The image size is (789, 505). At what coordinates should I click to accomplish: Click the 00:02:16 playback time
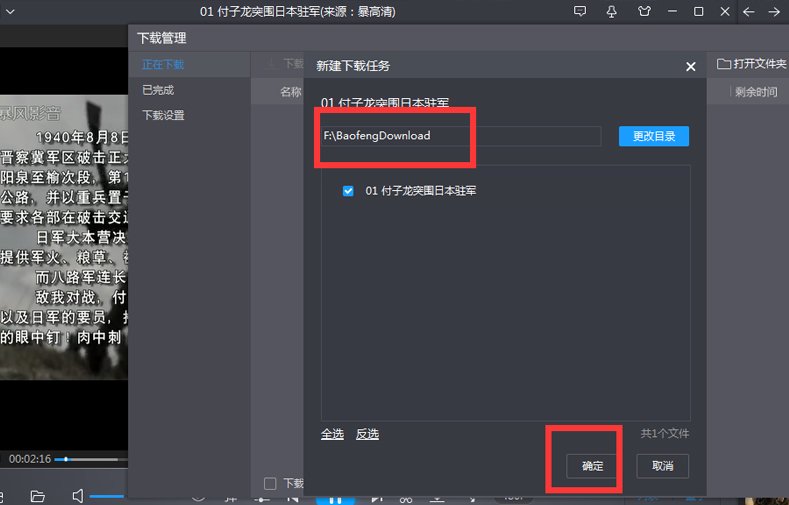coord(30,459)
